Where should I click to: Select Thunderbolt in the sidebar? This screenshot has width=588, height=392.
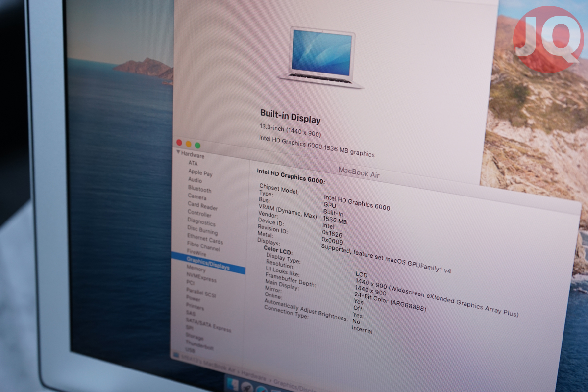[199, 345]
